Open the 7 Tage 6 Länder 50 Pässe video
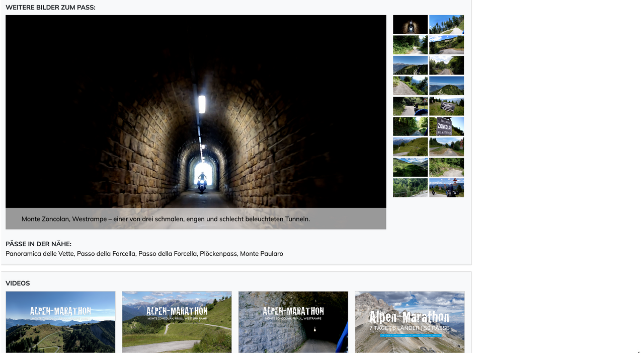This screenshot has height=353, width=644. click(410, 322)
